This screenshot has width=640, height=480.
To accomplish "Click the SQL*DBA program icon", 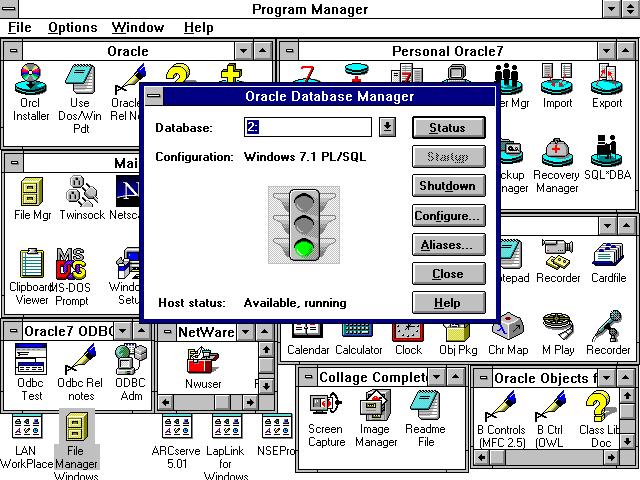I will pos(607,153).
